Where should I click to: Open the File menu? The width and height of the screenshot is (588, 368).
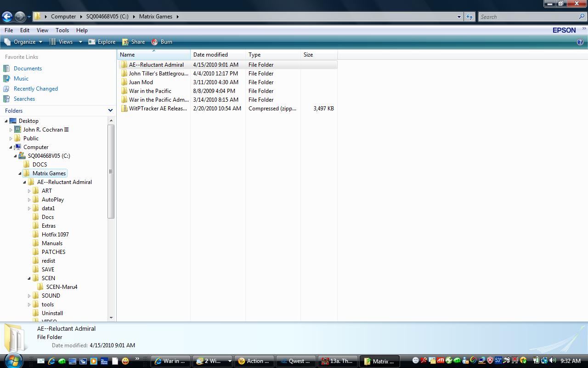[x=9, y=30]
